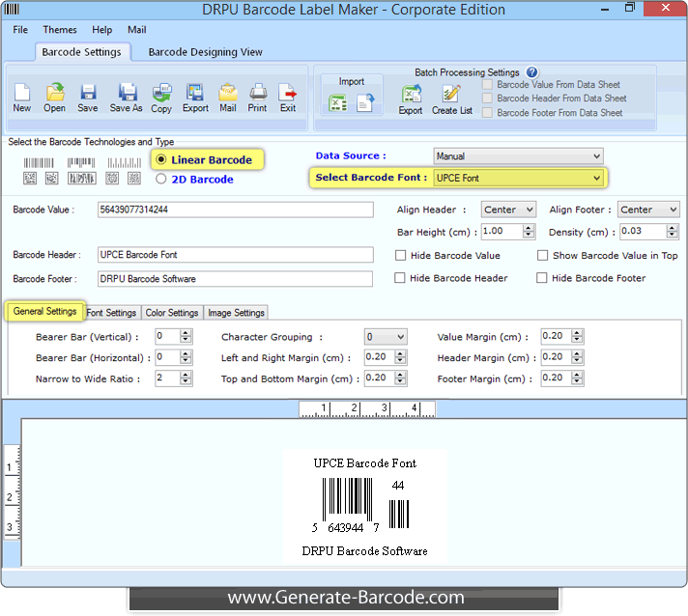Check the Hide Barcode Header option

click(x=399, y=278)
